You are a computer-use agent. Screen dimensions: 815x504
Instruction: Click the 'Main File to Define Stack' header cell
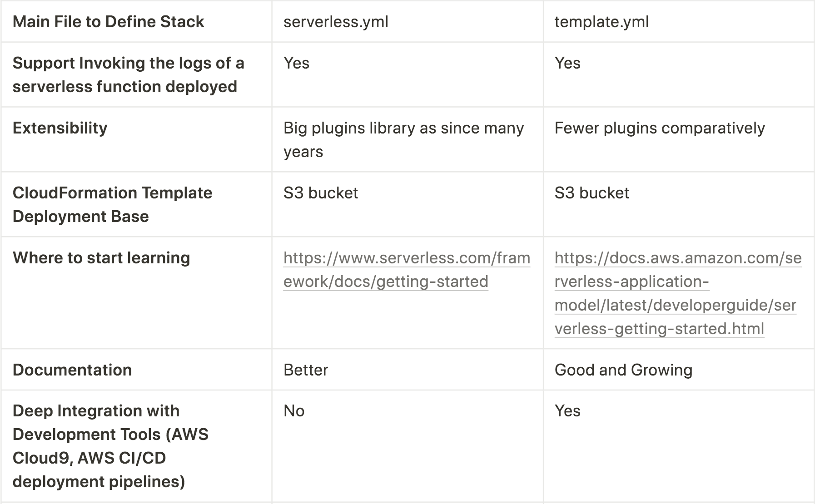[109, 21]
